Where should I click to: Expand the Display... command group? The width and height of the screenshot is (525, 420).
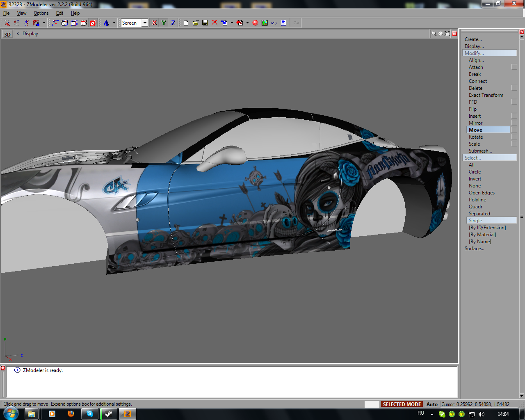click(x=474, y=46)
